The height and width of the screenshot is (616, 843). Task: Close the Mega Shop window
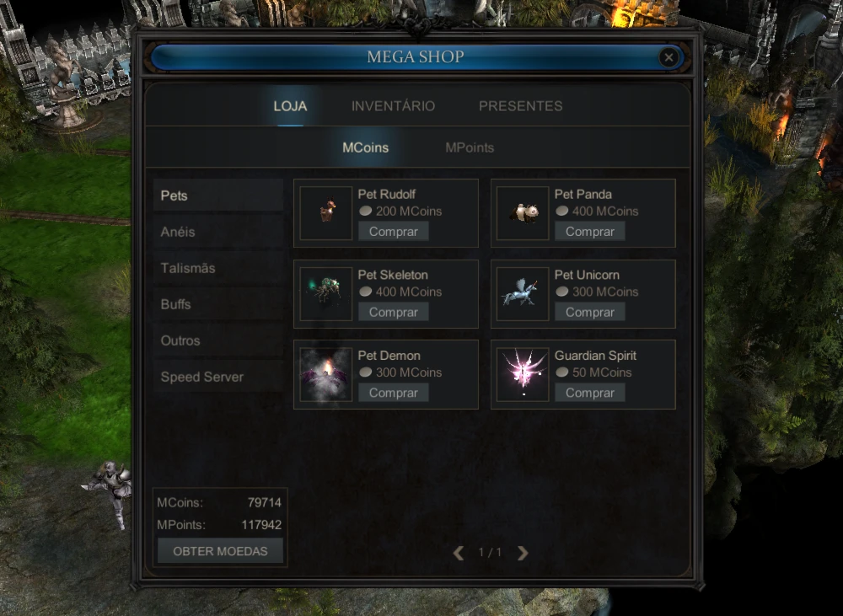pyautogui.click(x=668, y=57)
